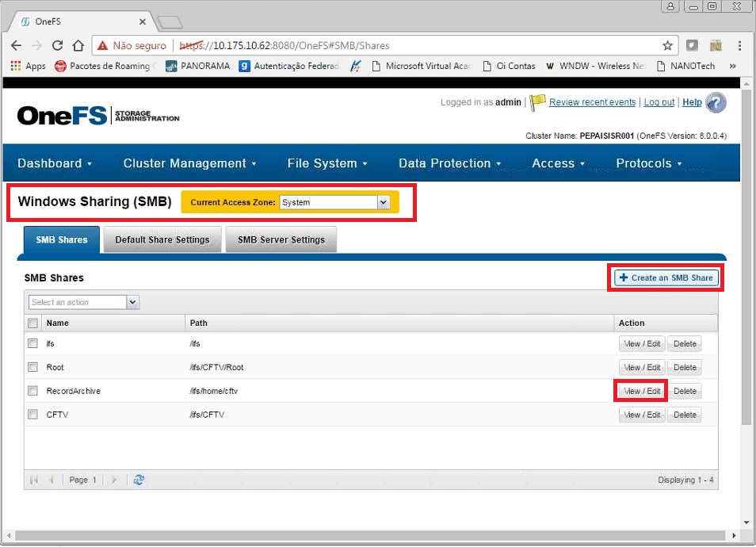Bookmark this page with the star icon
The image size is (756, 547).
[667, 45]
